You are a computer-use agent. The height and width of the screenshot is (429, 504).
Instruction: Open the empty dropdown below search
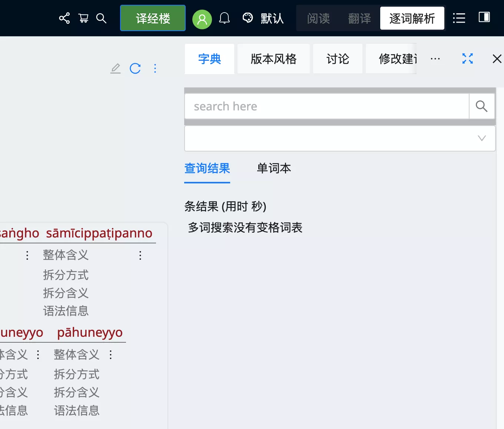coord(340,138)
